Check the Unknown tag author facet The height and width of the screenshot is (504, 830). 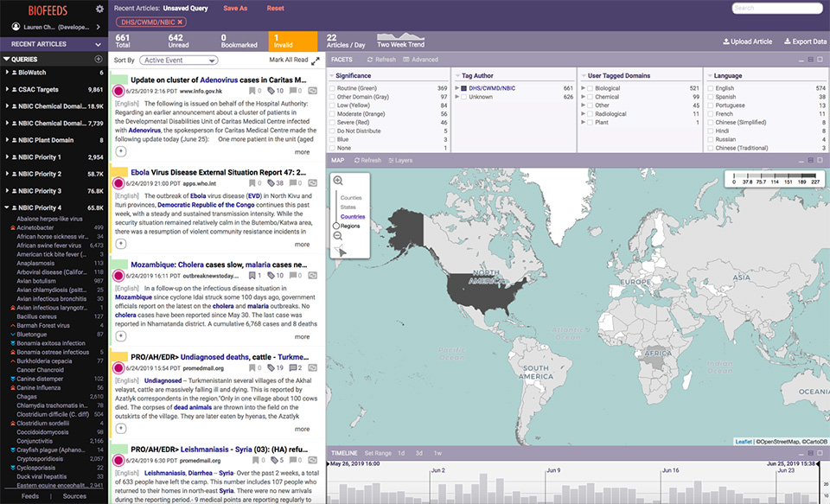(x=463, y=97)
